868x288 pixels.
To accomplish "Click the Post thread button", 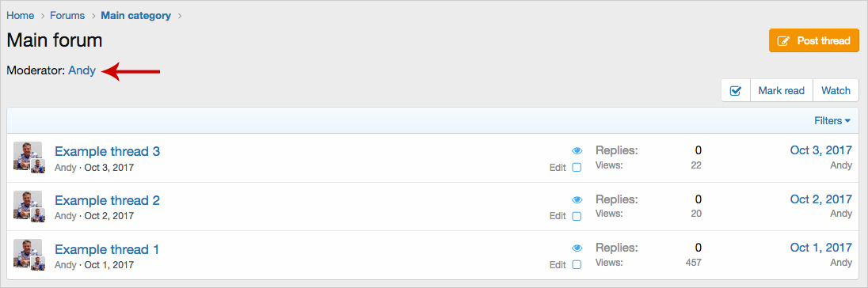I will [x=814, y=41].
